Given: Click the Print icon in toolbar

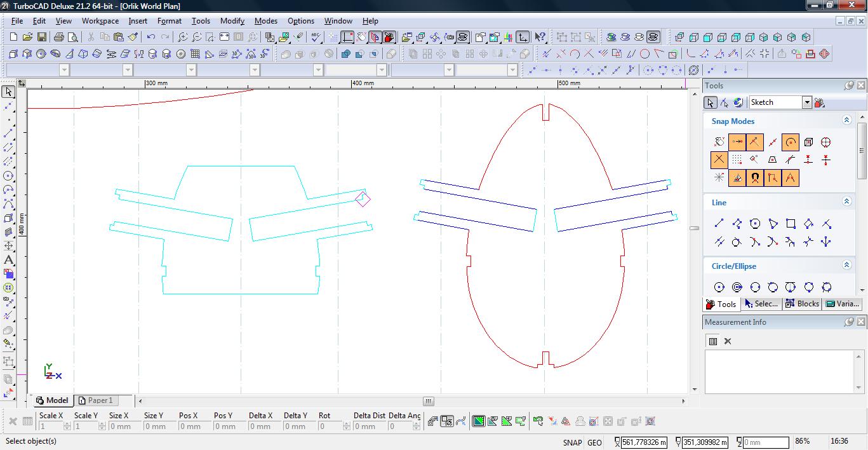Looking at the screenshot, I should (59, 37).
